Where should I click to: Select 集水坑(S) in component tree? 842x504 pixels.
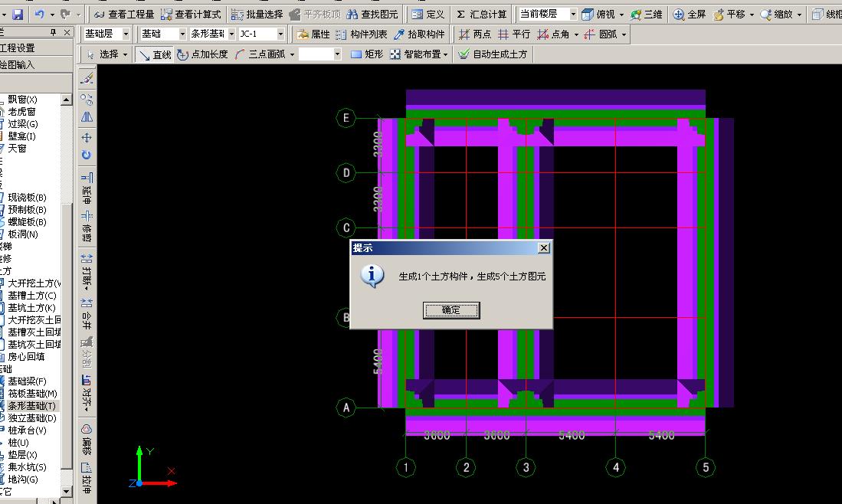pyautogui.click(x=27, y=467)
